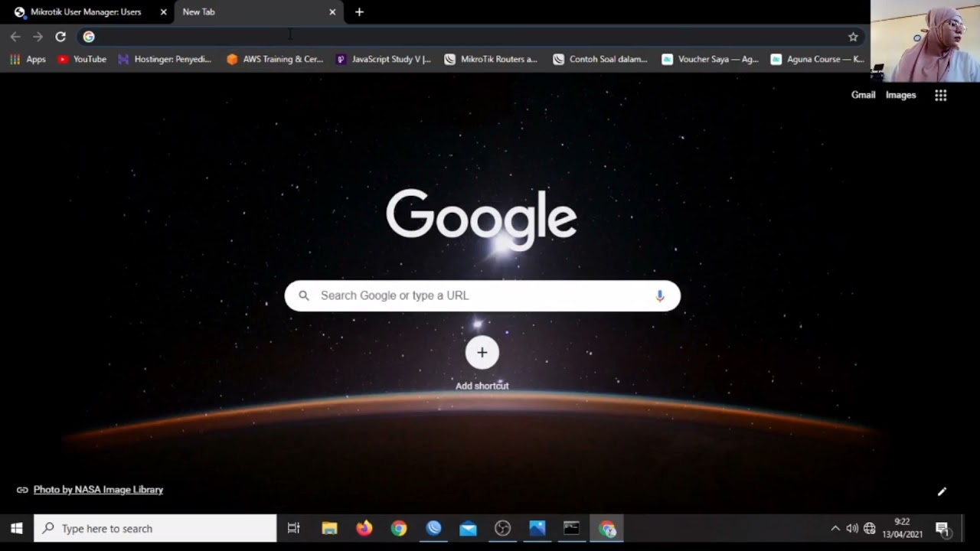The height and width of the screenshot is (551, 980).
Task: Open the JavaScript Study V bookmark
Action: 384,59
